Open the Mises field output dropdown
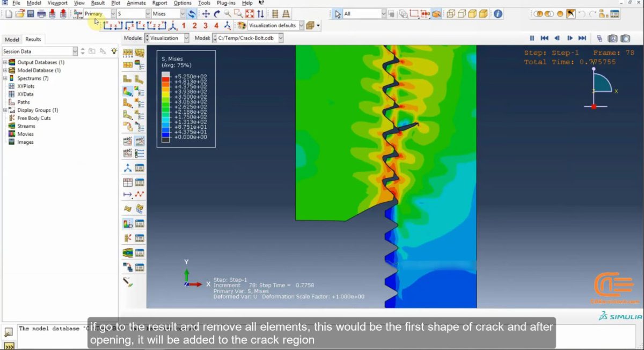 click(x=183, y=13)
